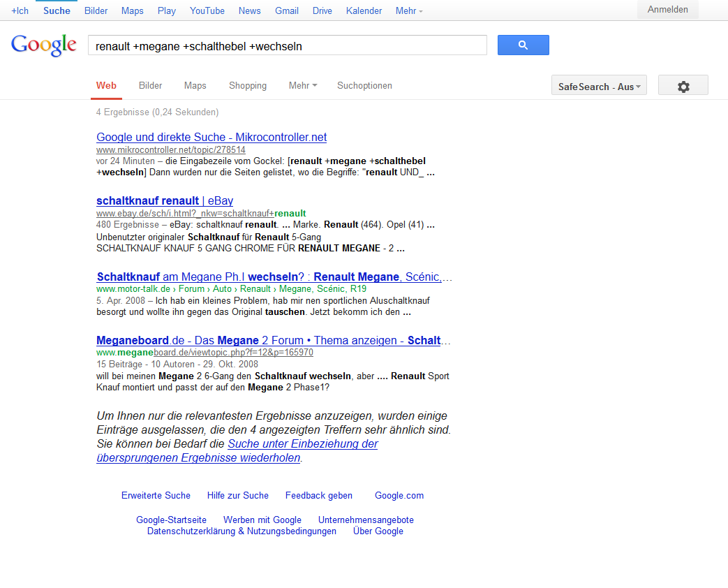Click the Anmelden sign-in button

(668, 9)
